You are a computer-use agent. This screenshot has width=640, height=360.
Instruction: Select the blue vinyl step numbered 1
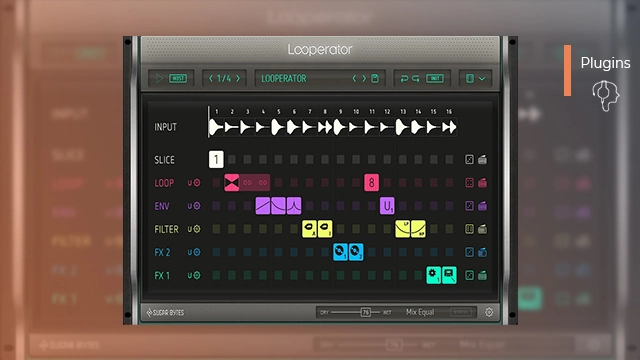(340, 252)
